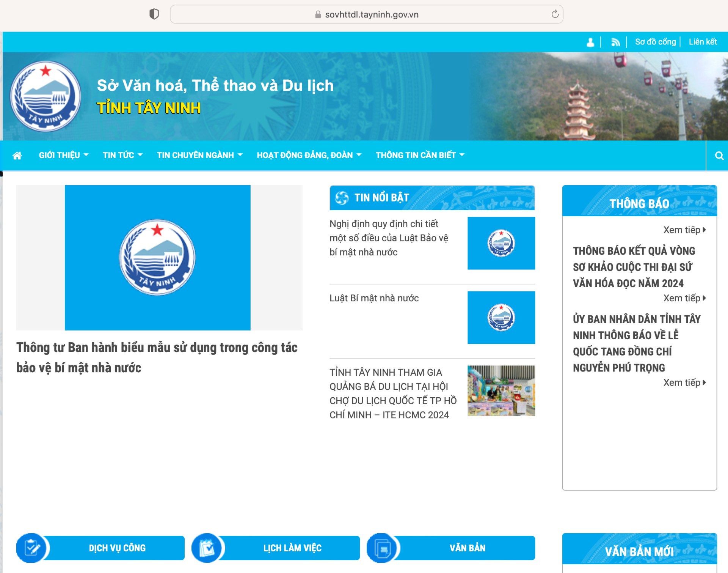Click the Sơ đồ cổng link
Screen dimensions: 728x573
655,42
